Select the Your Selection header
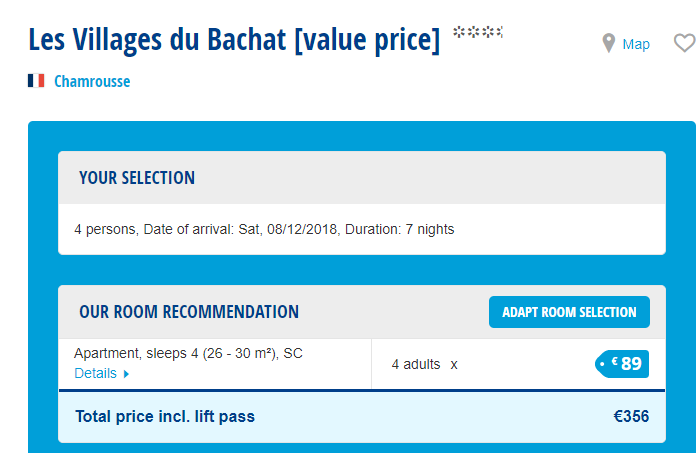699x453 pixels. pos(137,178)
